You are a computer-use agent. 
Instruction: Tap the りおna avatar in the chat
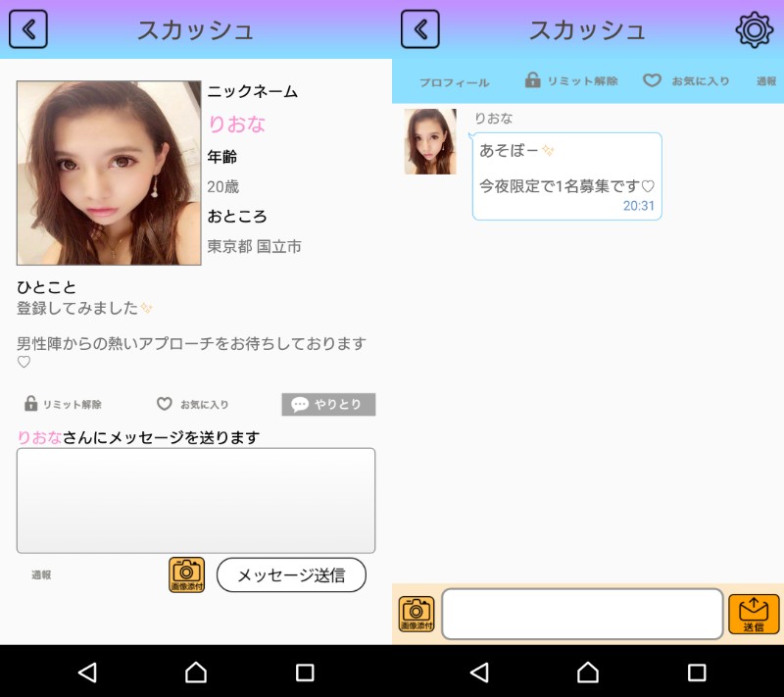pos(430,142)
